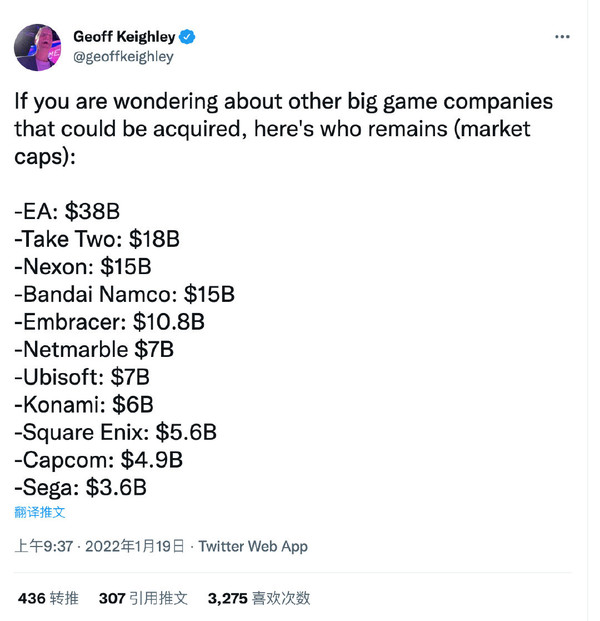Open the Twitter Web App source link

(x=253, y=546)
